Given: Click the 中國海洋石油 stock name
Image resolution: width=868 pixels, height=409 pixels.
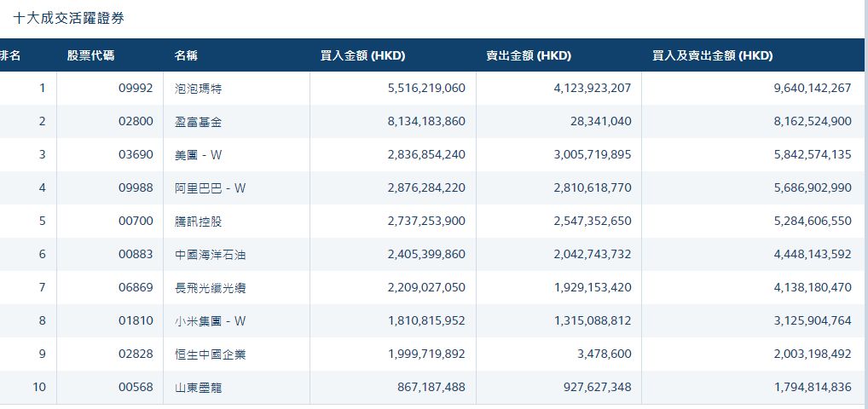Looking at the screenshot, I should click(x=210, y=255).
